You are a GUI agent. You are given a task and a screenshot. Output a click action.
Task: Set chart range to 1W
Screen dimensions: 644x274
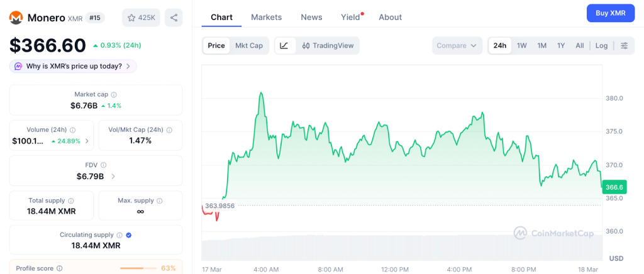[521, 45]
